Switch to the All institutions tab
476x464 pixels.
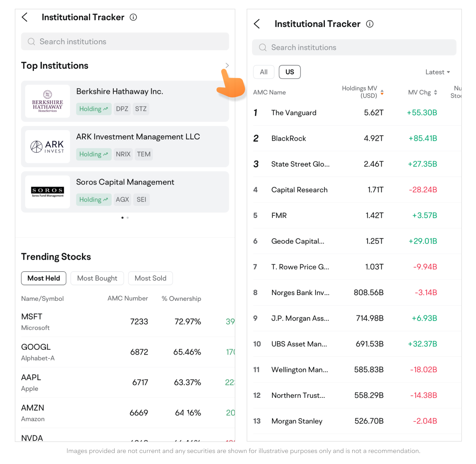[x=264, y=72]
